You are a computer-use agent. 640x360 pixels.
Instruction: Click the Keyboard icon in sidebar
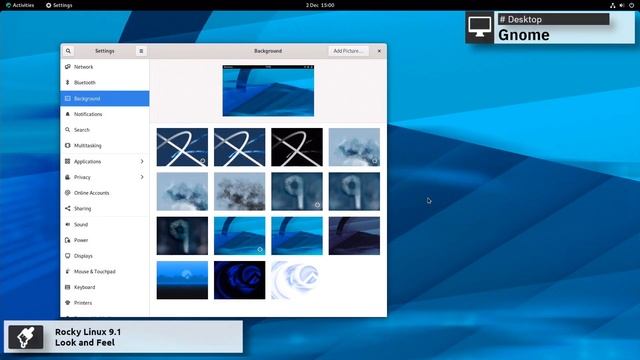[68, 287]
